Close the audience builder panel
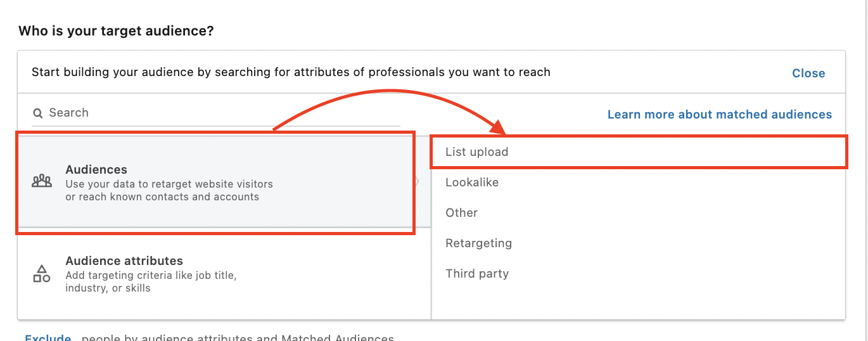Screen dimensions: 868x341 808,73
